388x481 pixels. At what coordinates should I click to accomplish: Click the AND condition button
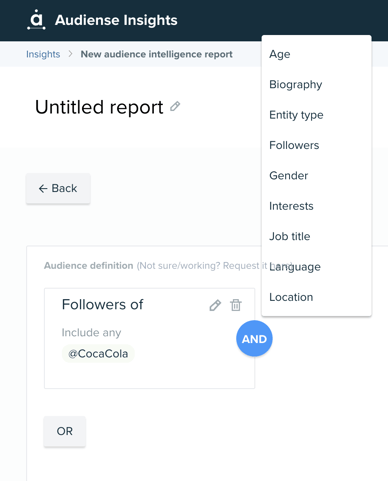[254, 339]
